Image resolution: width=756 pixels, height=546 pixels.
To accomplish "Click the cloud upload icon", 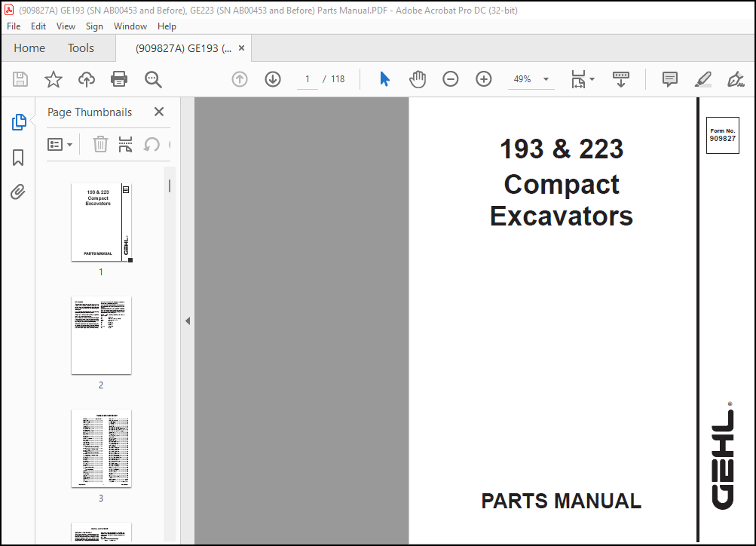I will coord(87,79).
